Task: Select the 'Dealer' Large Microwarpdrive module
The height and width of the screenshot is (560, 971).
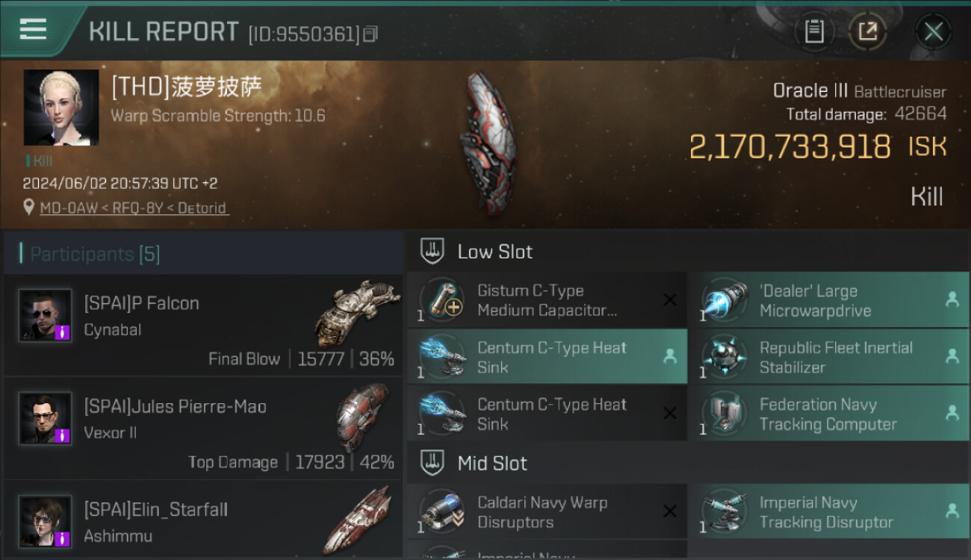Action: 828,300
